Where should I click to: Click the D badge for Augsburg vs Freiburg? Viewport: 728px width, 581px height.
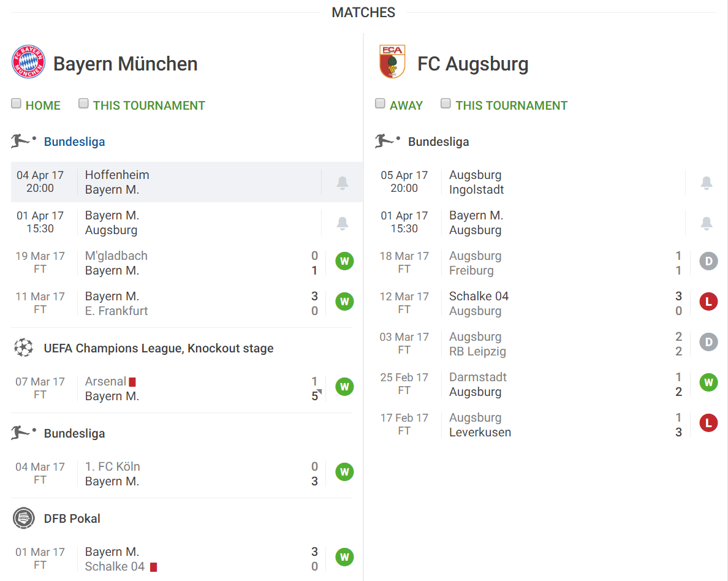click(x=708, y=261)
